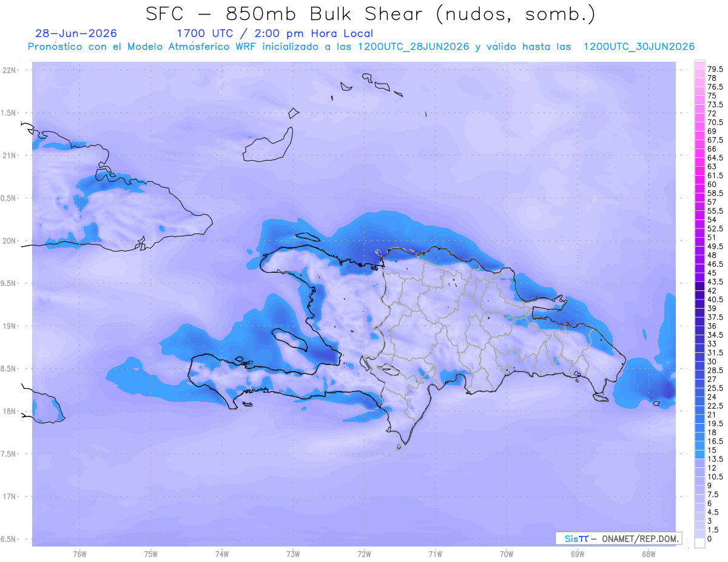Click the '64.5' colorbar value

click(716, 157)
